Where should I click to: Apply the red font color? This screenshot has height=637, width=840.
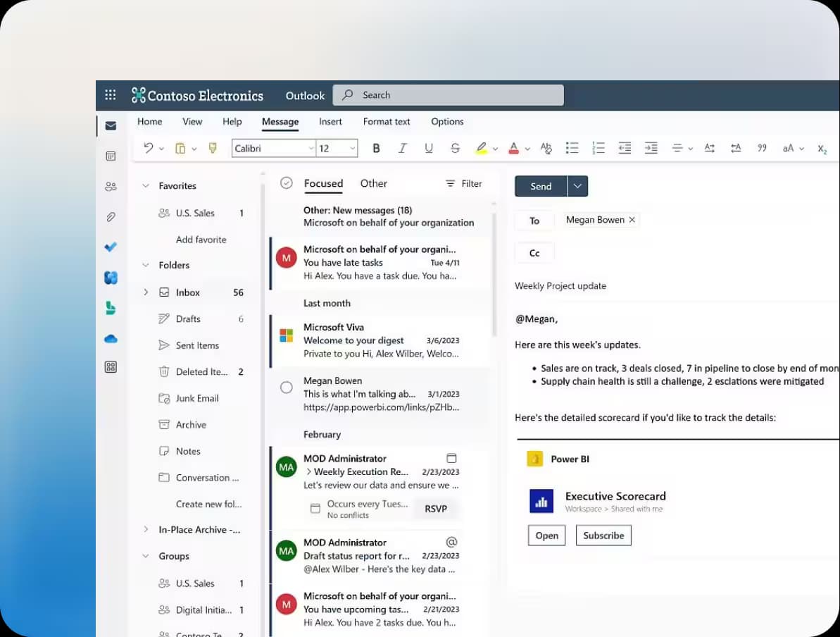tap(514, 148)
